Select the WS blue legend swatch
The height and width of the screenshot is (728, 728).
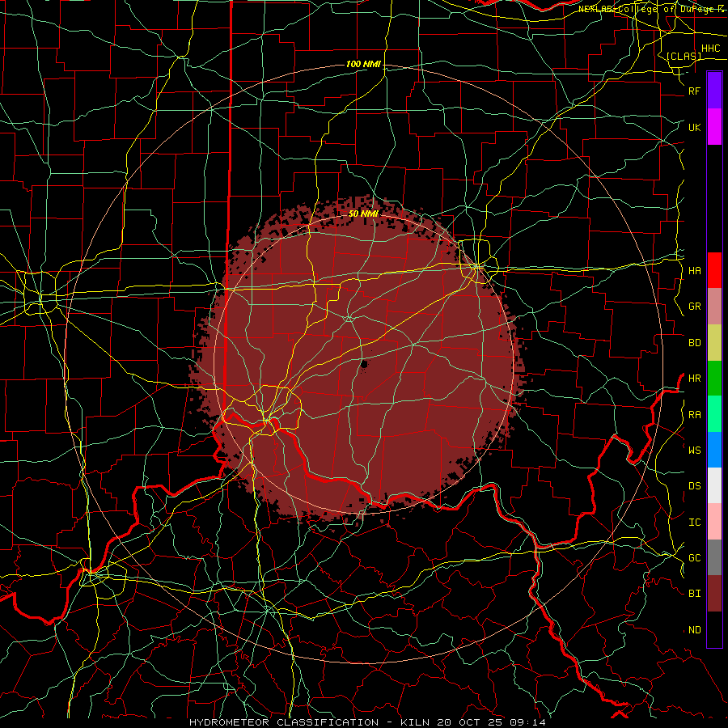[714, 450]
